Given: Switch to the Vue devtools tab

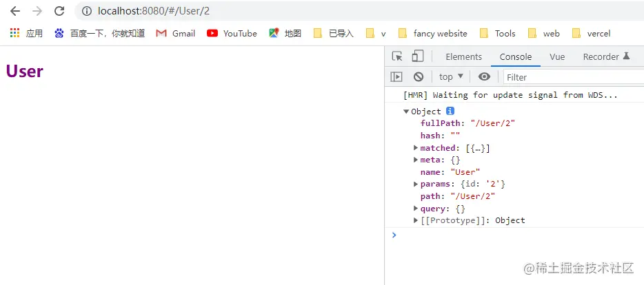Looking at the screenshot, I should (x=557, y=56).
